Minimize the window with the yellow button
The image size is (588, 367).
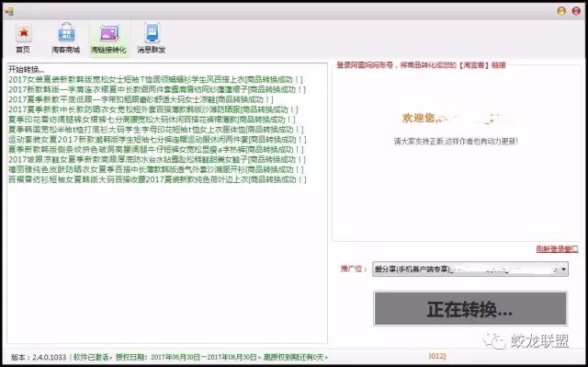pos(561,11)
